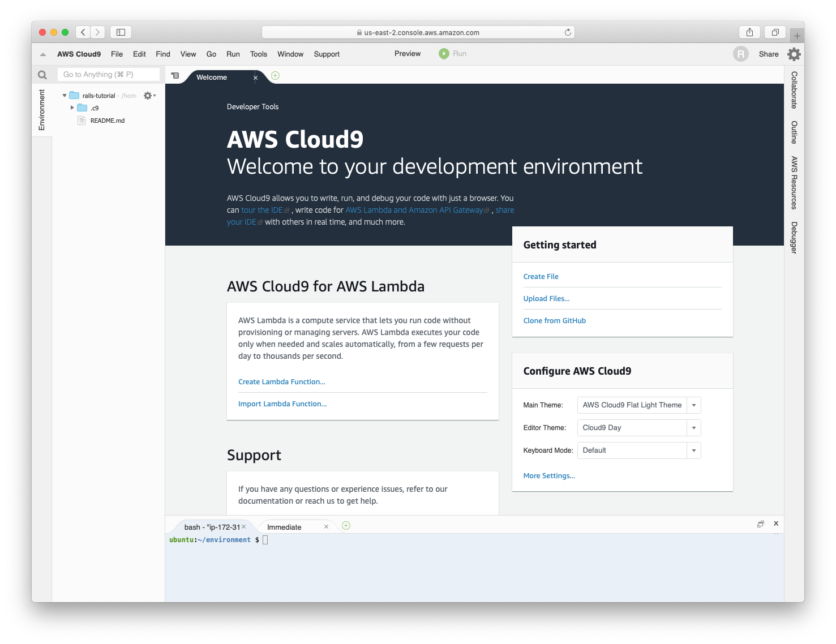Open the Go menu
836x644 pixels.
211,54
